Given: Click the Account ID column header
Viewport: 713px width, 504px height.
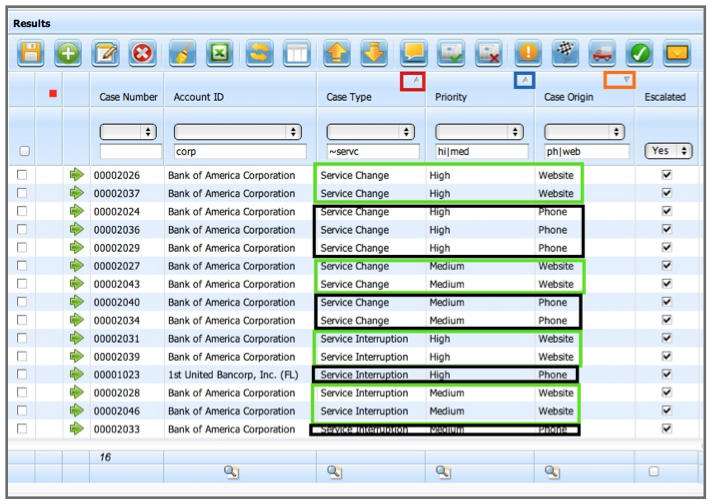Looking at the screenshot, I should [199, 97].
